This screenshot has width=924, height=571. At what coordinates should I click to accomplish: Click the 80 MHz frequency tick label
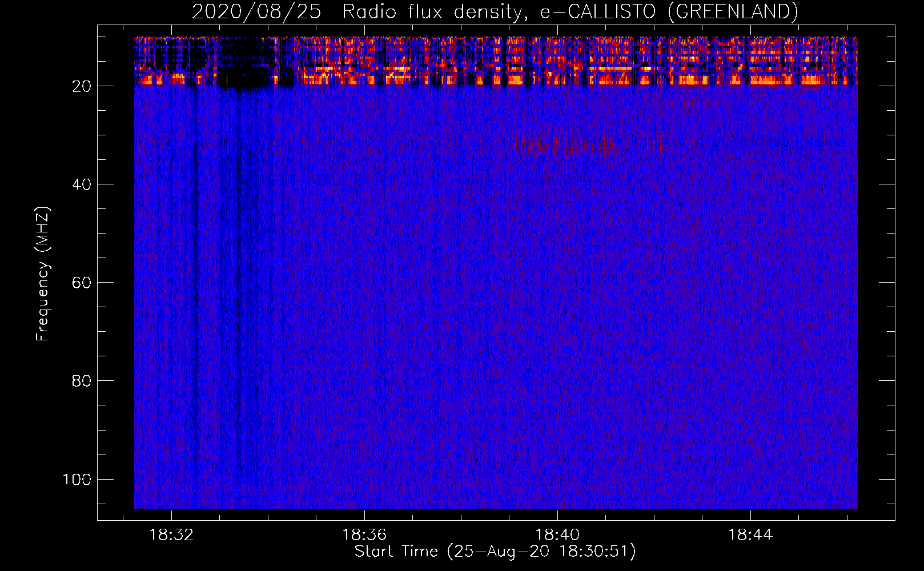(x=82, y=381)
